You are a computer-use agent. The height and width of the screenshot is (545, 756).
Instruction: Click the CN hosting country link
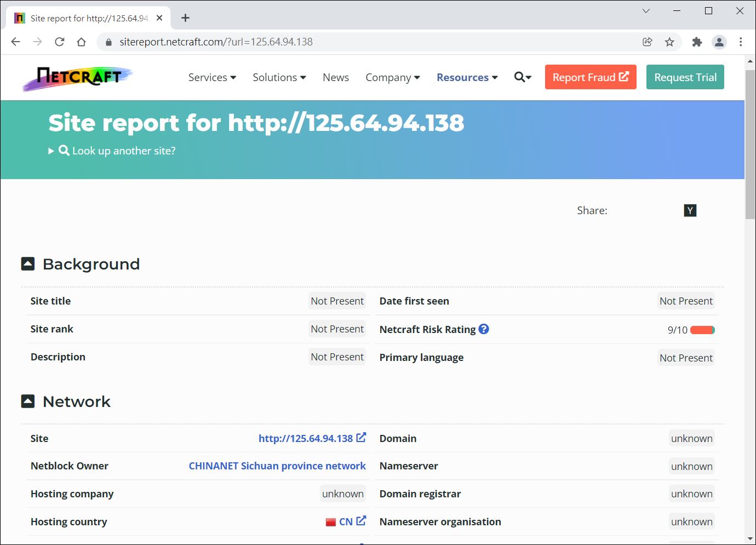346,521
